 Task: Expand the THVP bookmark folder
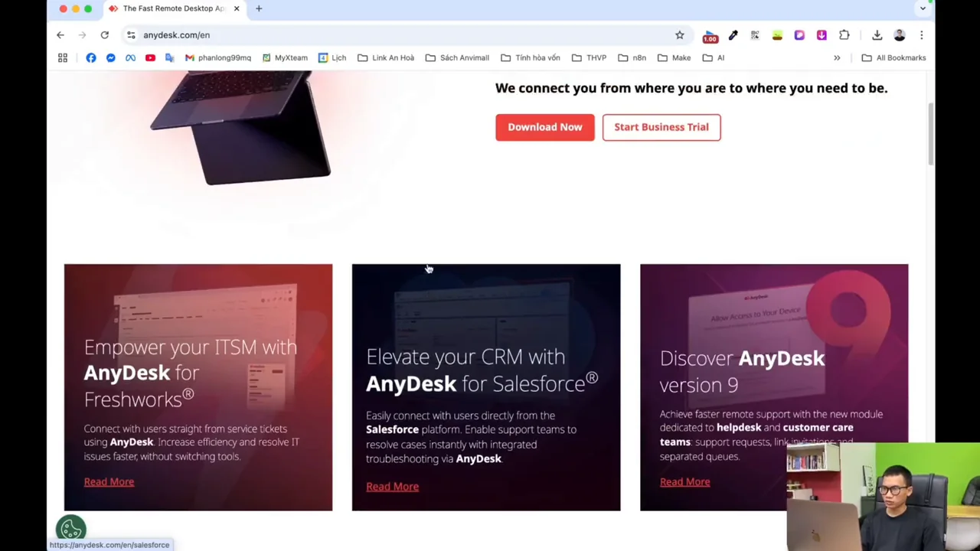(x=589, y=57)
